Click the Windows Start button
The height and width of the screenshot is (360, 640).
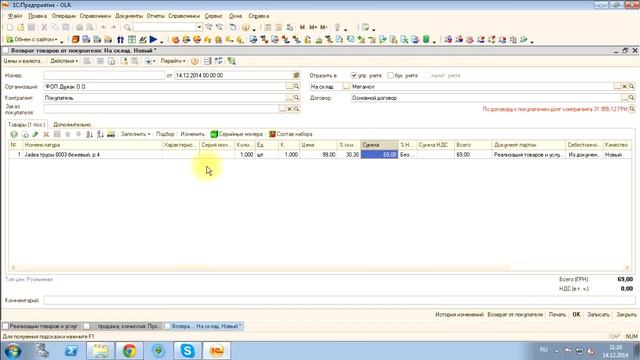click(x=12, y=351)
